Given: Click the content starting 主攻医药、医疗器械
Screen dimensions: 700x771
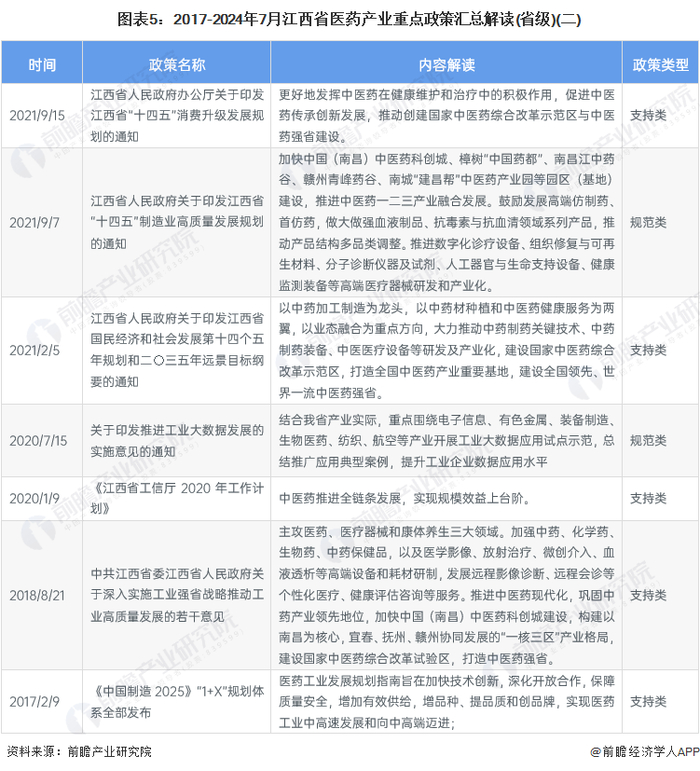Looking at the screenshot, I should 446,595.
